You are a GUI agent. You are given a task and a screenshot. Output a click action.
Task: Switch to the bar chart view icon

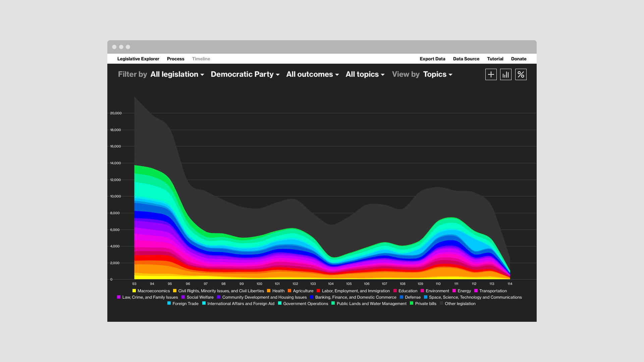(506, 74)
